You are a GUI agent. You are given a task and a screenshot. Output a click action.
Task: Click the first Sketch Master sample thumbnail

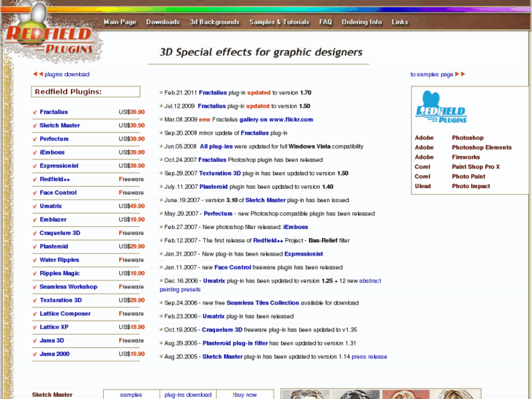[x=305, y=395]
